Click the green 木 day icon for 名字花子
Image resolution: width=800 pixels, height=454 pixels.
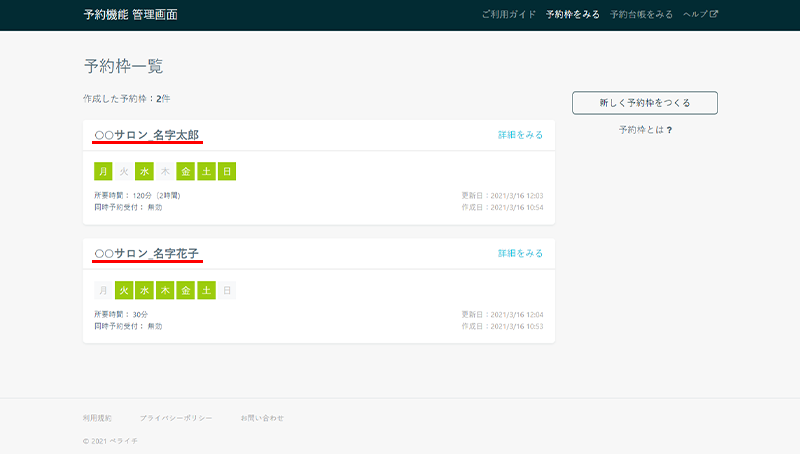coord(165,290)
